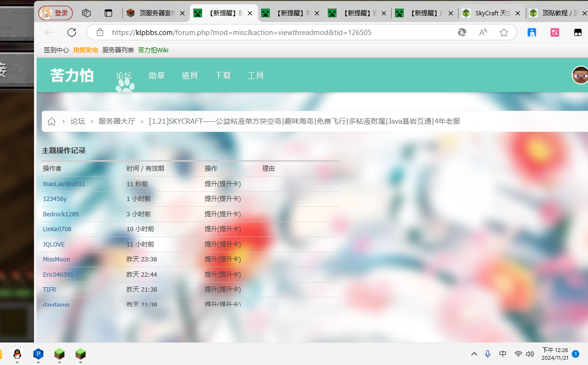Open the black mask extension icon
This screenshot has height=365, width=588.
coord(578,33)
